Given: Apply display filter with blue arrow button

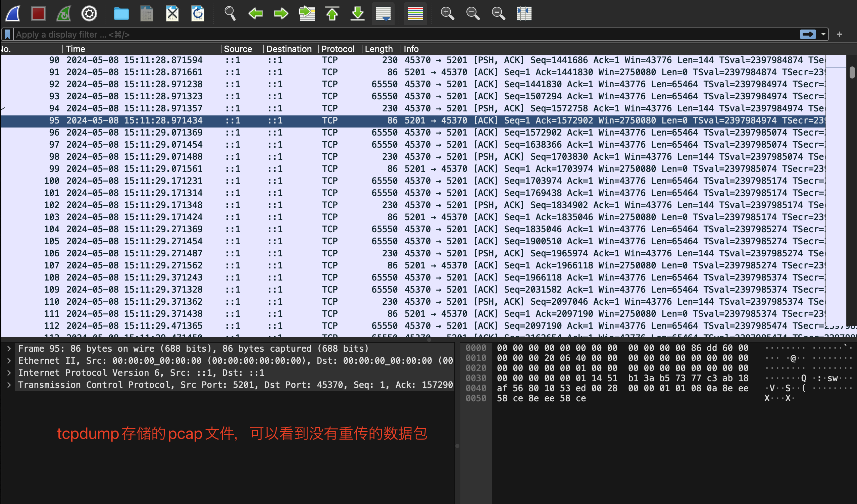Looking at the screenshot, I should [x=808, y=34].
